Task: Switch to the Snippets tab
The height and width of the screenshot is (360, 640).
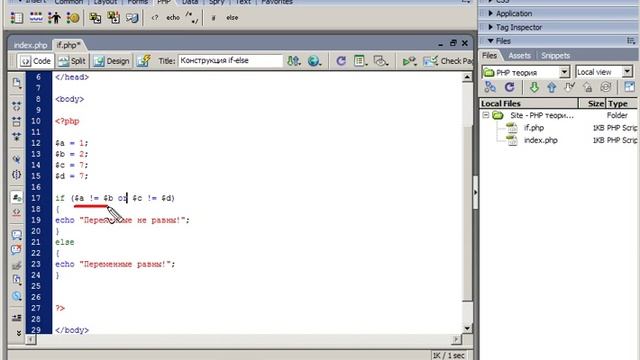Action: tap(555, 56)
